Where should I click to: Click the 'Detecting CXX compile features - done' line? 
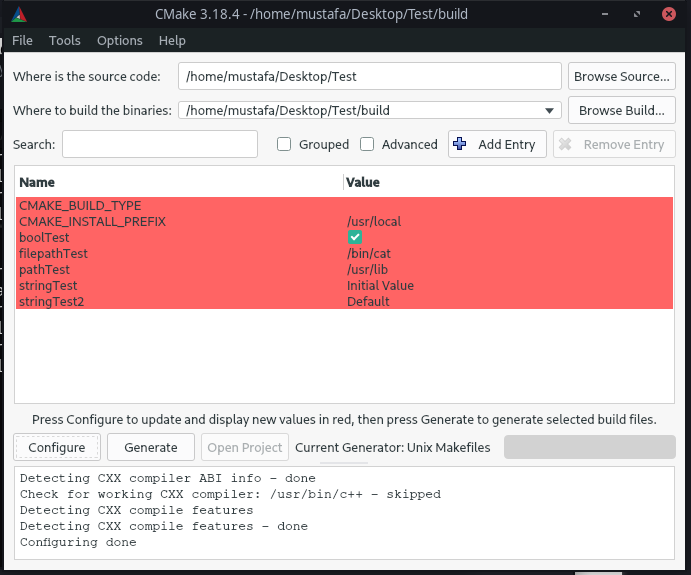(x=163, y=526)
